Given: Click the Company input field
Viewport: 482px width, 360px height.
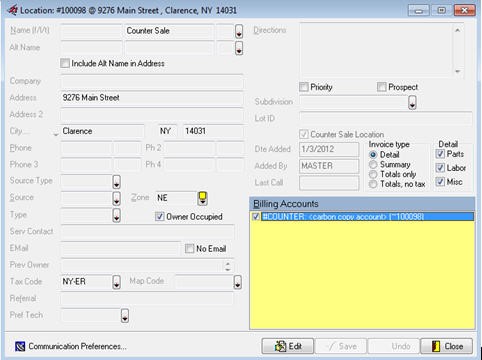Looking at the screenshot, I should 152,81.
